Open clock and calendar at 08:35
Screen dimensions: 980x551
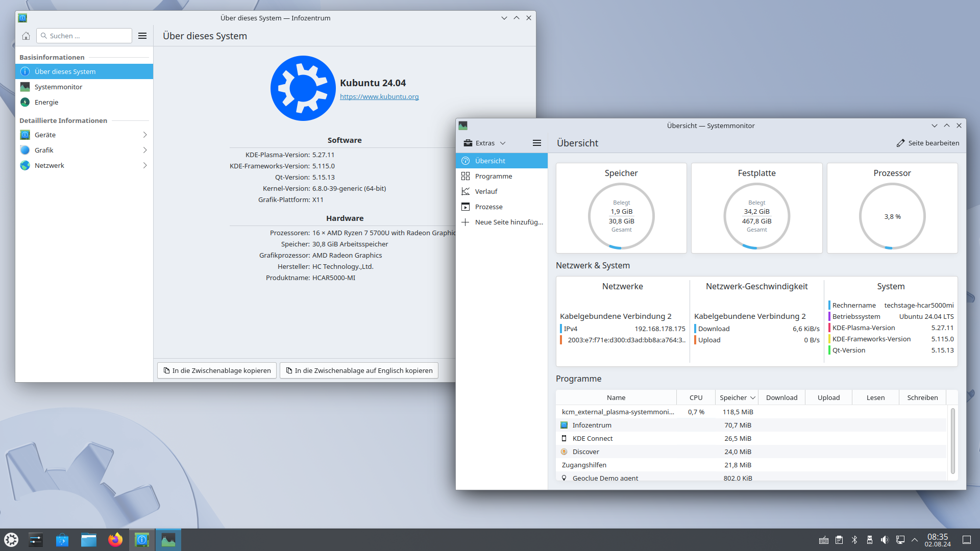click(x=938, y=540)
